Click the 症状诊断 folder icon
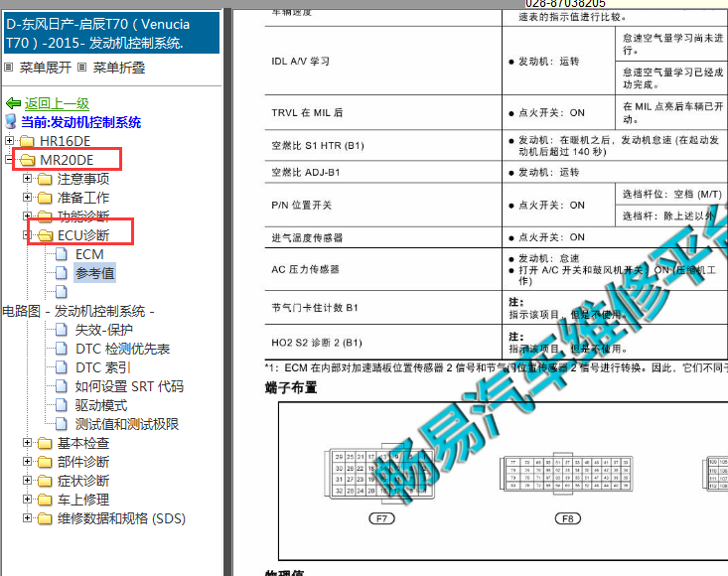The image size is (728, 576). tap(45, 481)
